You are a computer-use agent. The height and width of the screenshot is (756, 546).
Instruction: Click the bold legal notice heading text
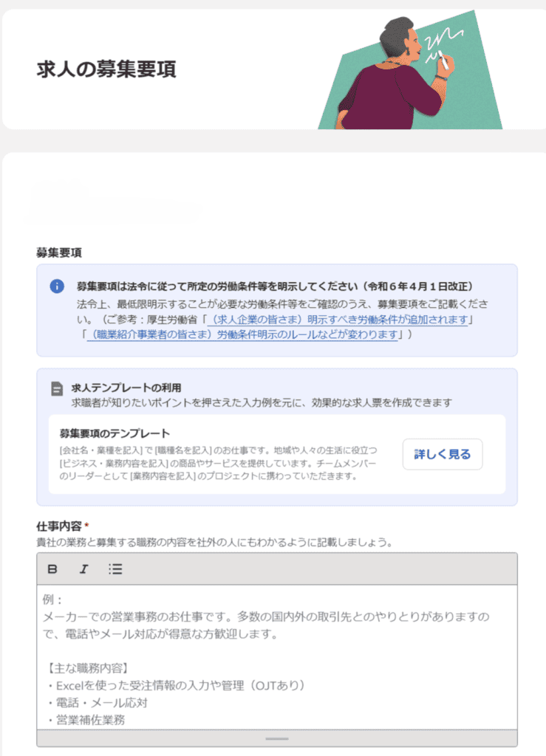click(x=275, y=286)
